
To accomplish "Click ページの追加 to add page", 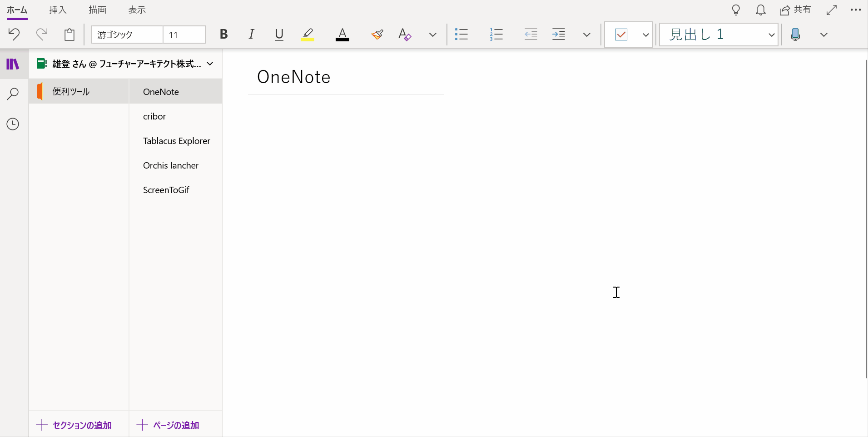I will (168, 425).
